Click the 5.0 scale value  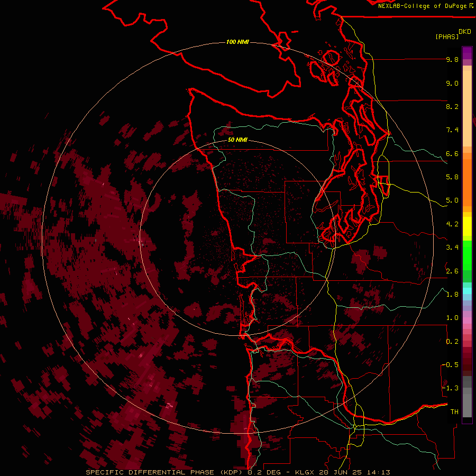[x=452, y=200]
